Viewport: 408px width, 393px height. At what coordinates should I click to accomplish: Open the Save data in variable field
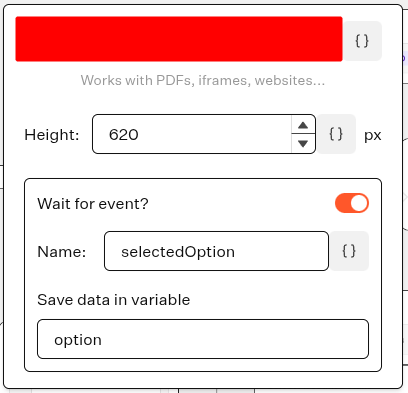(x=203, y=339)
